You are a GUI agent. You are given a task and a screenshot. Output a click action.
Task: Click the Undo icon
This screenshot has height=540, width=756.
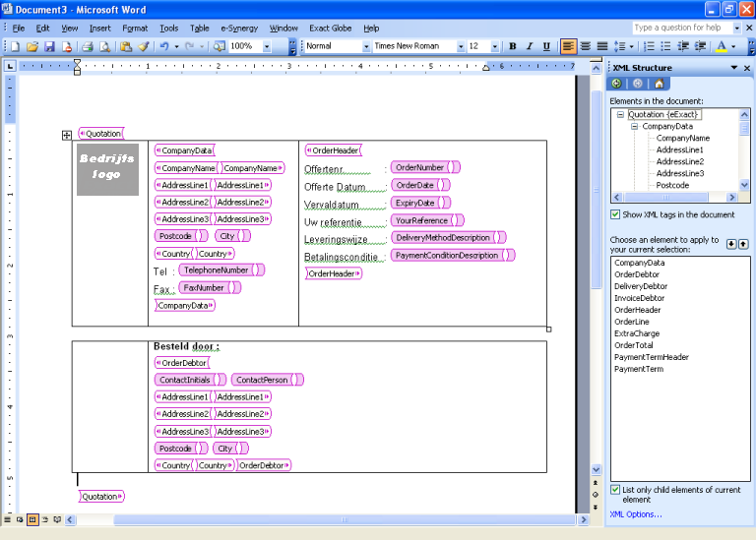tap(164, 46)
